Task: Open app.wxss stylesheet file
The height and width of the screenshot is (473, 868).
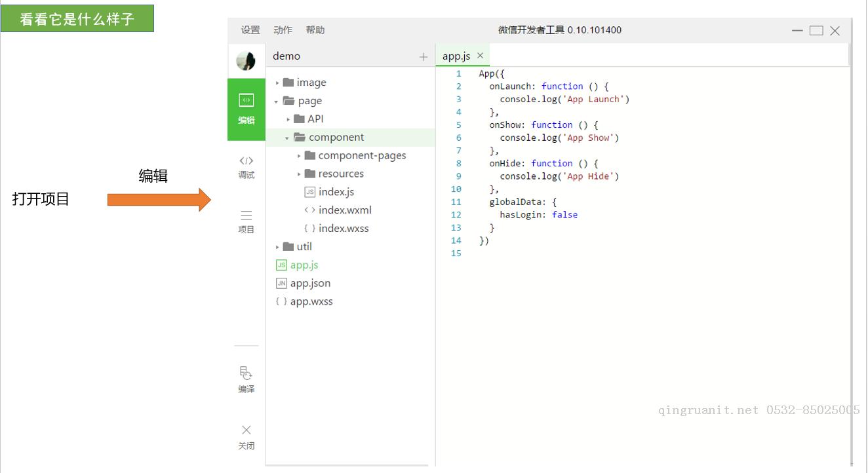Action: tap(311, 301)
